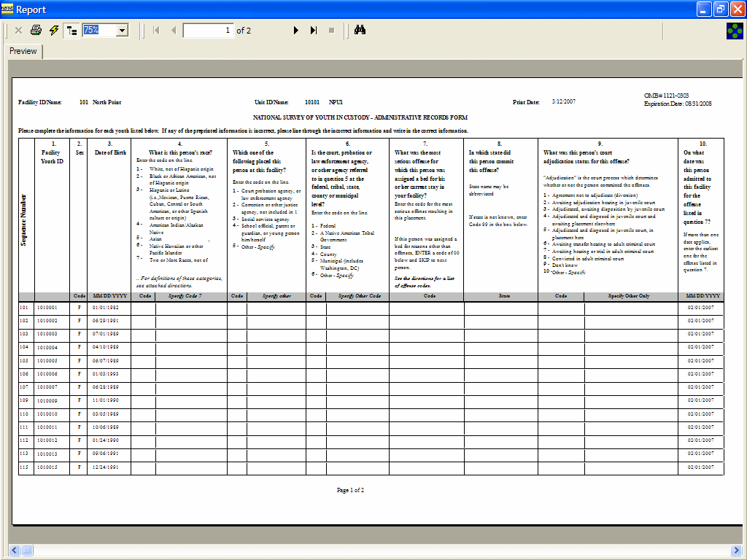Toggle the group tree panel button
The image size is (747, 560).
tap(71, 31)
